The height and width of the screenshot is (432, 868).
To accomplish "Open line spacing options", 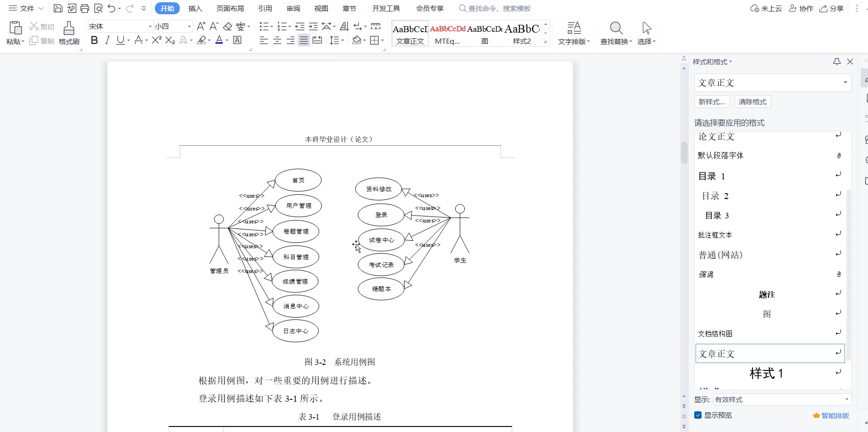I will coord(336,40).
